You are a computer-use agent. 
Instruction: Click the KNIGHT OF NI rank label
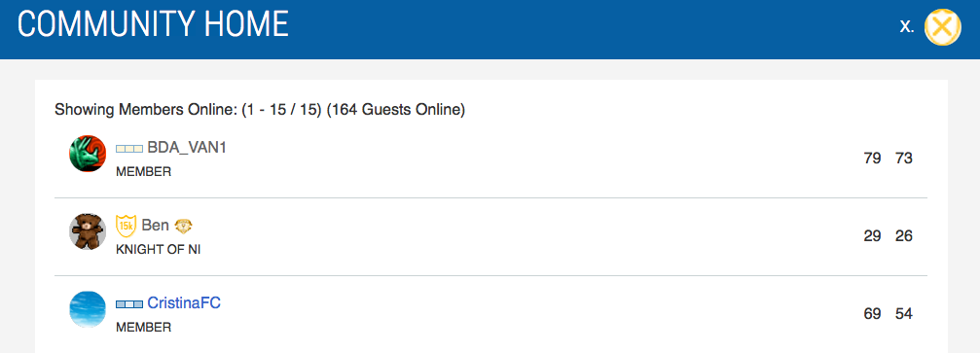point(158,250)
